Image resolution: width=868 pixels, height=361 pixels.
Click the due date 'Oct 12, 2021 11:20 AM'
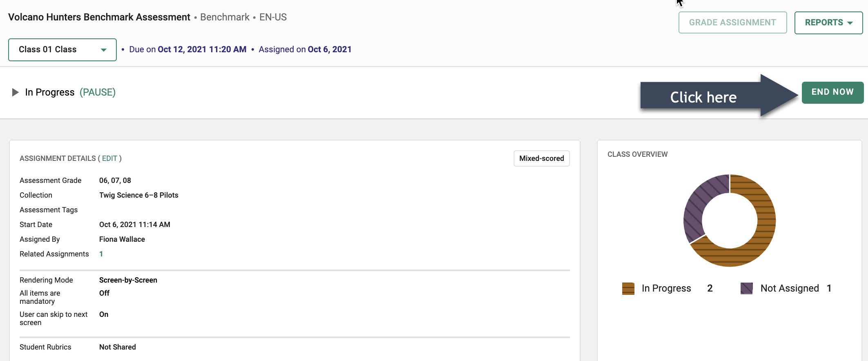click(x=202, y=49)
